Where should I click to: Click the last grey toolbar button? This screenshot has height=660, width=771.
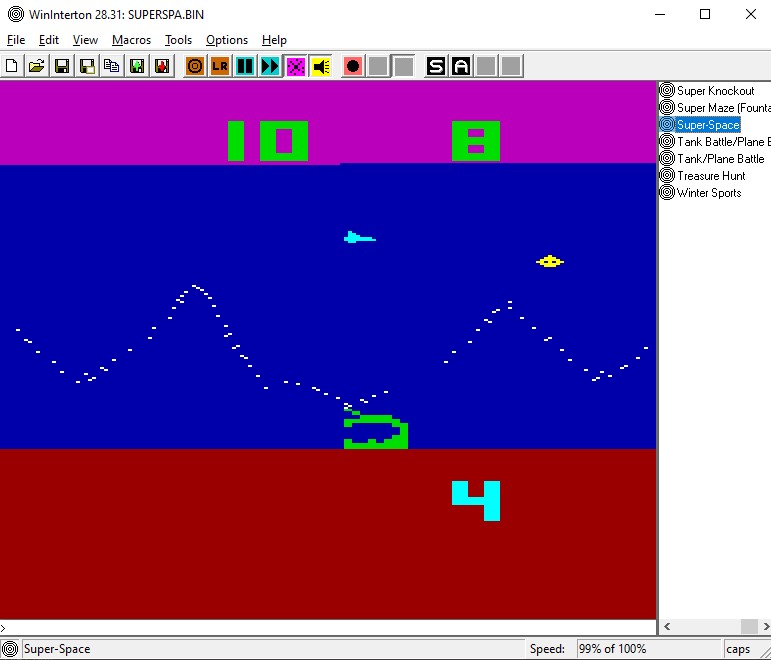(x=511, y=66)
